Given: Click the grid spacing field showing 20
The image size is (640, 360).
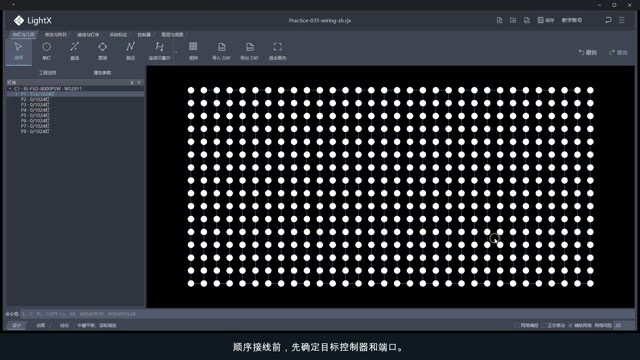Looking at the screenshot, I should (624, 325).
